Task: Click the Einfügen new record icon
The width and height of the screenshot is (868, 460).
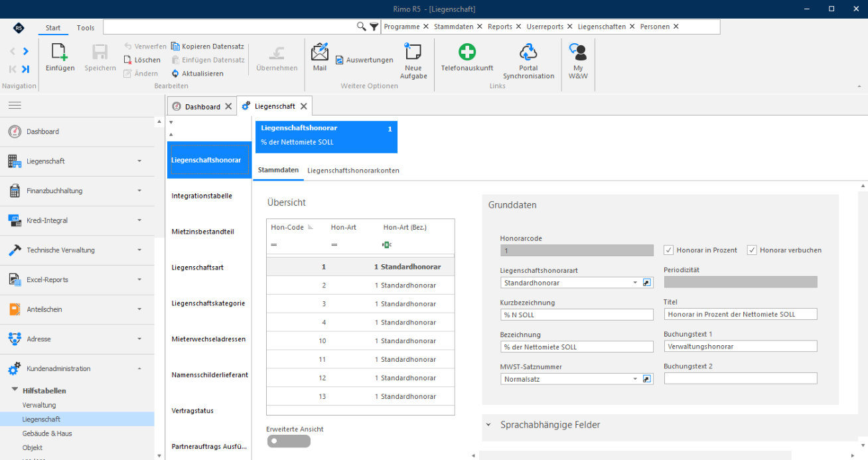Action: [x=60, y=52]
